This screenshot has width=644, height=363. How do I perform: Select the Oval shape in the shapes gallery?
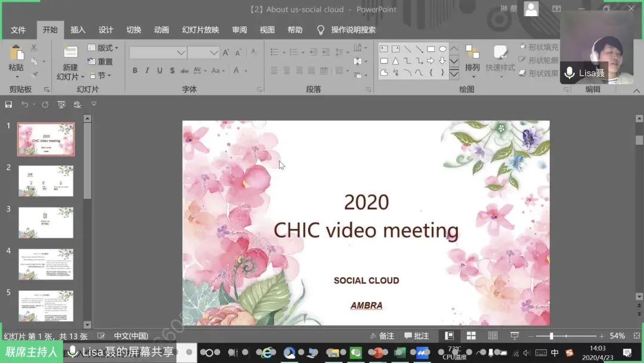[x=442, y=50]
